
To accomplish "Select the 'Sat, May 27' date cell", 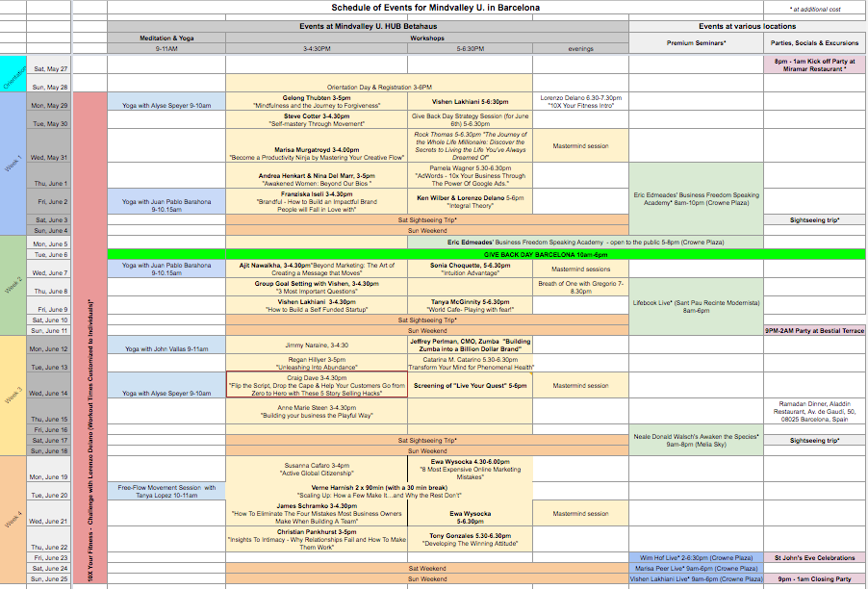I will [x=49, y=64].
